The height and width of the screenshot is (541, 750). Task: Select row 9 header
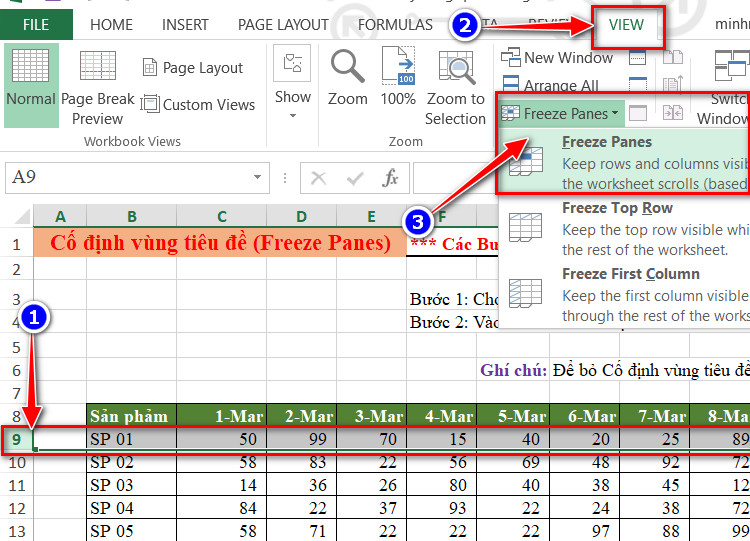[17, 439]
